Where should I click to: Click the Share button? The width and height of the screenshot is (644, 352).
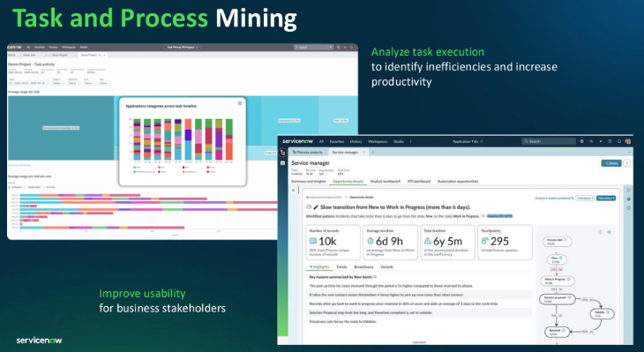pos(611,163)
